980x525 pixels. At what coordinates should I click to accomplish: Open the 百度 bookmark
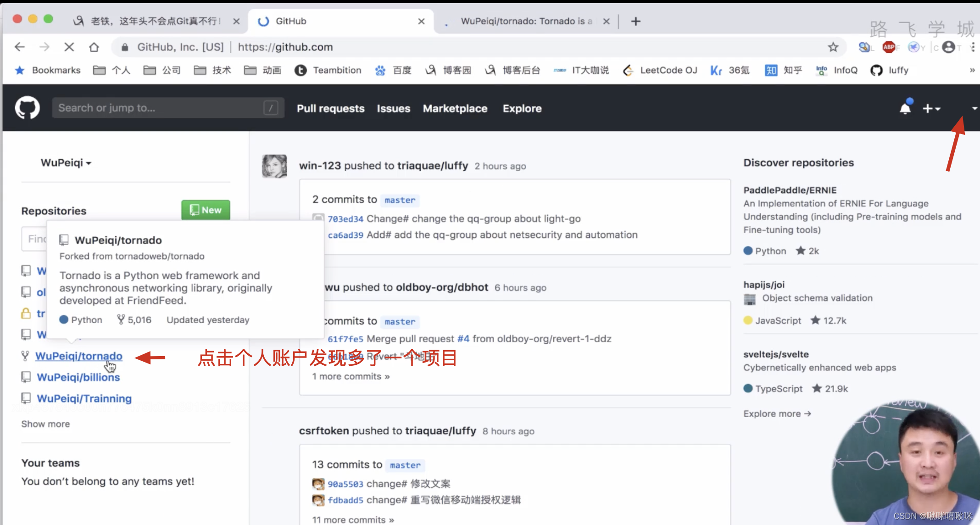coord(393,70)
